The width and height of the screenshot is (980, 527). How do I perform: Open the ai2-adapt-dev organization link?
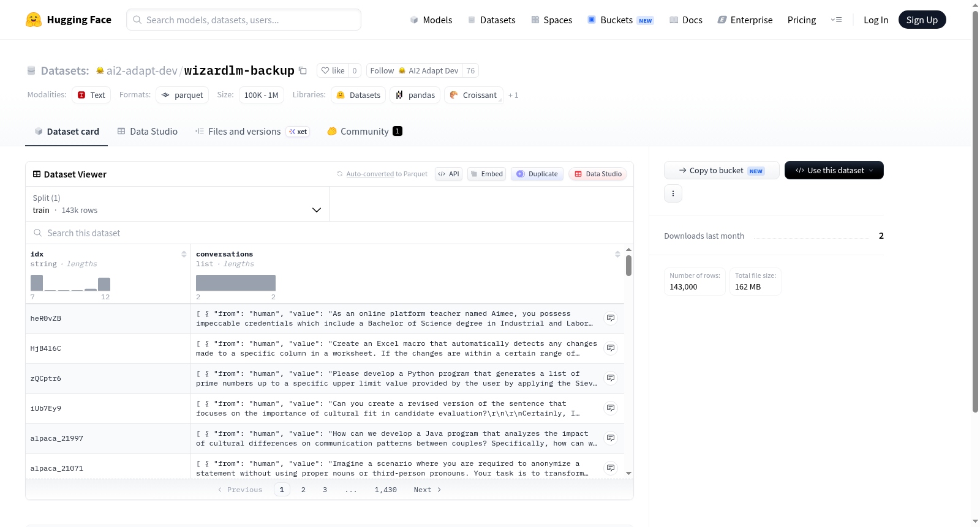click(x=142, y=70)
